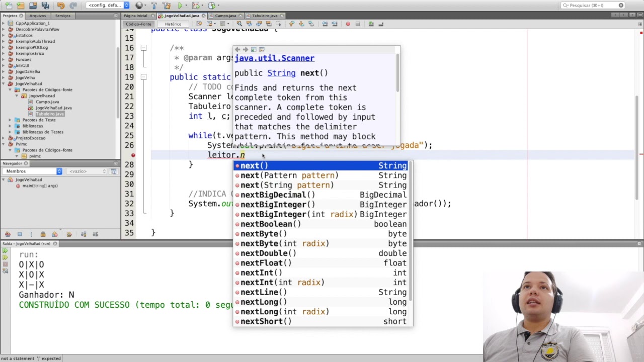Open the Campo.java editor tab
Image resolution: width=644 pixels, height=362 pixels.
226,16
